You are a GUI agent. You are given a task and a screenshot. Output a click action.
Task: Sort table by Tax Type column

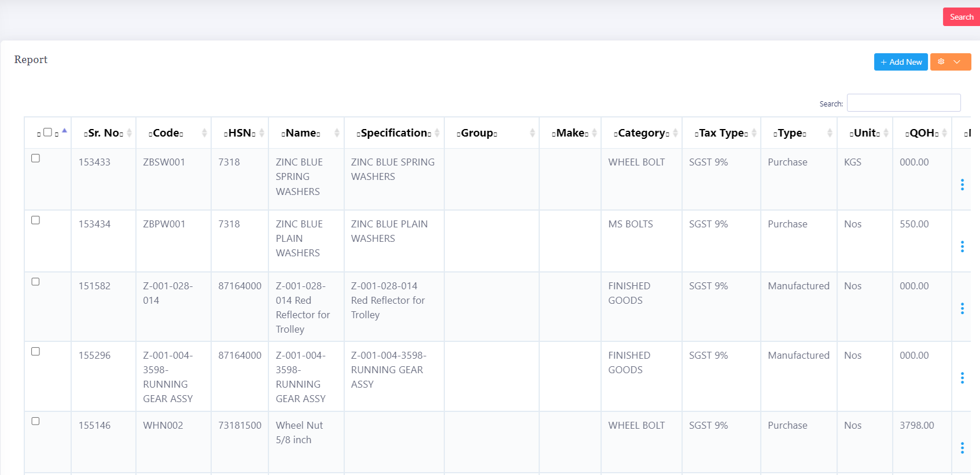tap(721, 133)
